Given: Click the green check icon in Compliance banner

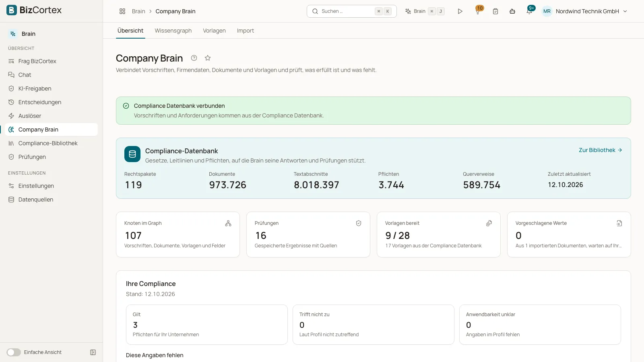Looking at the screenshot, I should click(x=126, y=106).
